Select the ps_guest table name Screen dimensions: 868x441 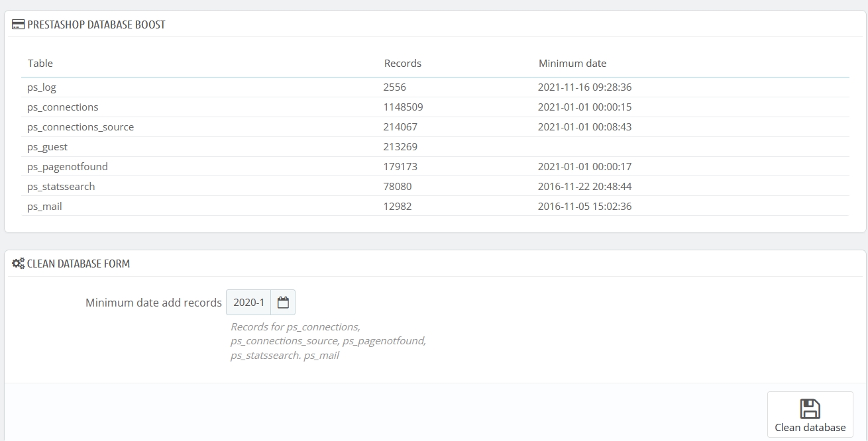(48, 147)
